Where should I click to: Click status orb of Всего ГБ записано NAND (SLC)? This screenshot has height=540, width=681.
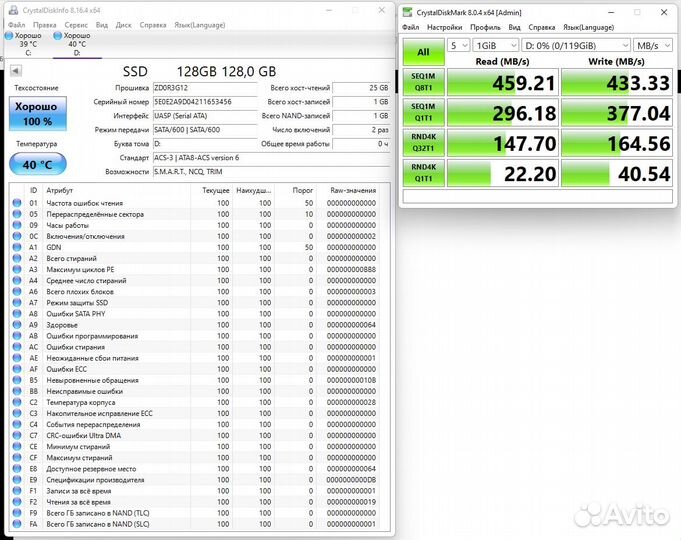click(17, 524)
